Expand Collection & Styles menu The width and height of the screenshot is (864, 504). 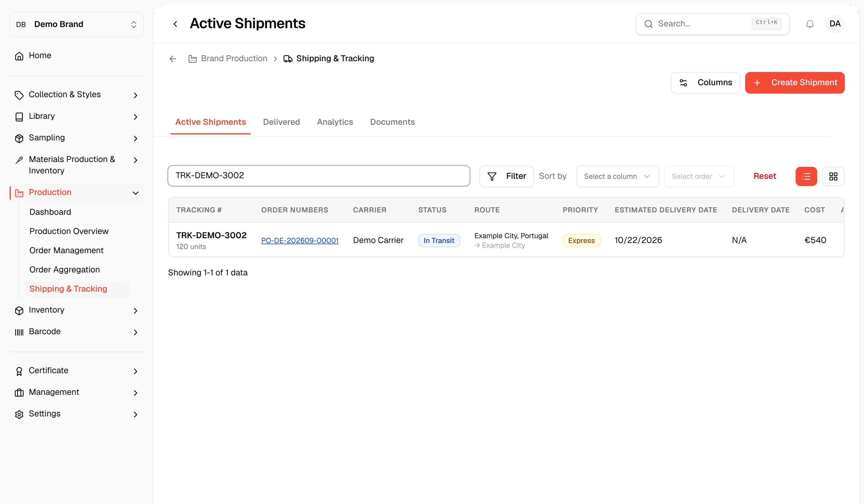pyautogui.click(x=76, y=94)
